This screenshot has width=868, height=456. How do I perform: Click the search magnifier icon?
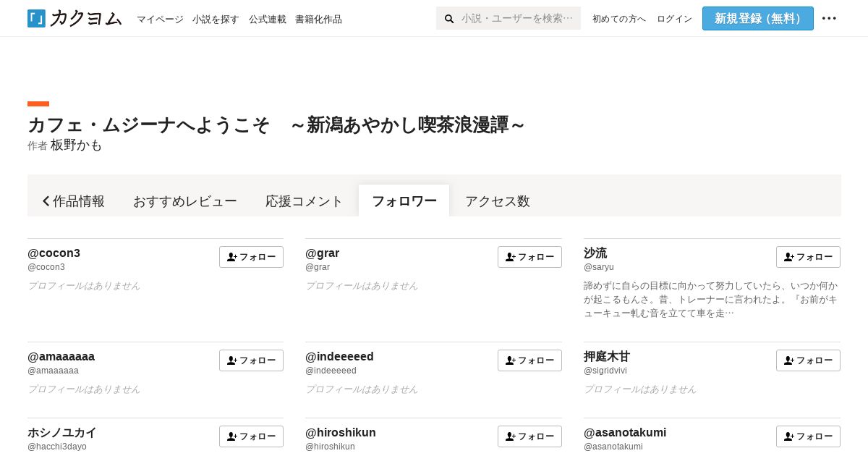pos(449,19)
